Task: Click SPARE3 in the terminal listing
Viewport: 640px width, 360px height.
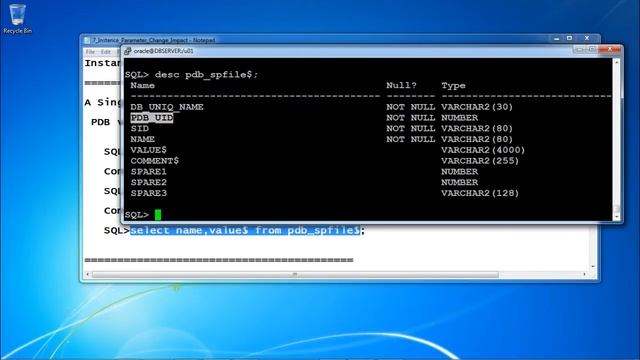Action: tap(149, 193)
